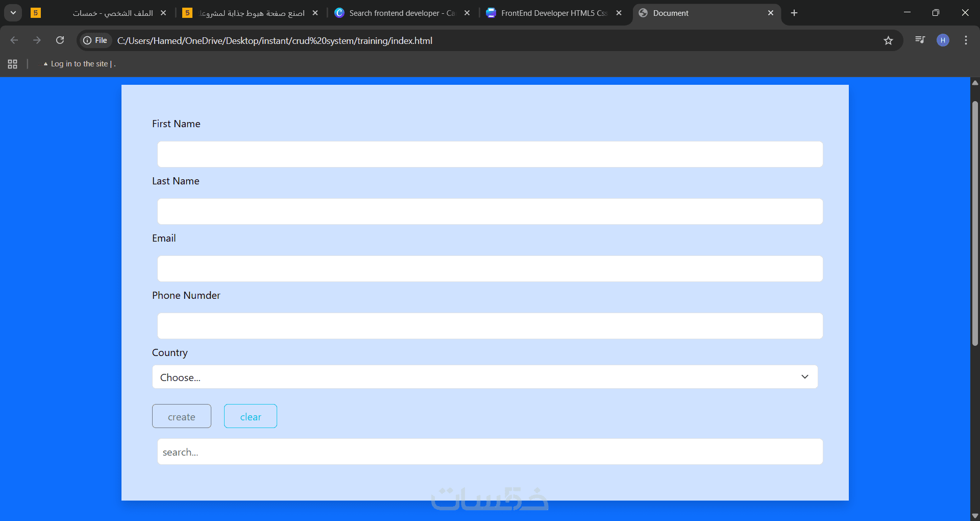The width and height of the screenshot is (980, 521).
Task: Click the Phone Numder label
Action: tap(186, 295)
